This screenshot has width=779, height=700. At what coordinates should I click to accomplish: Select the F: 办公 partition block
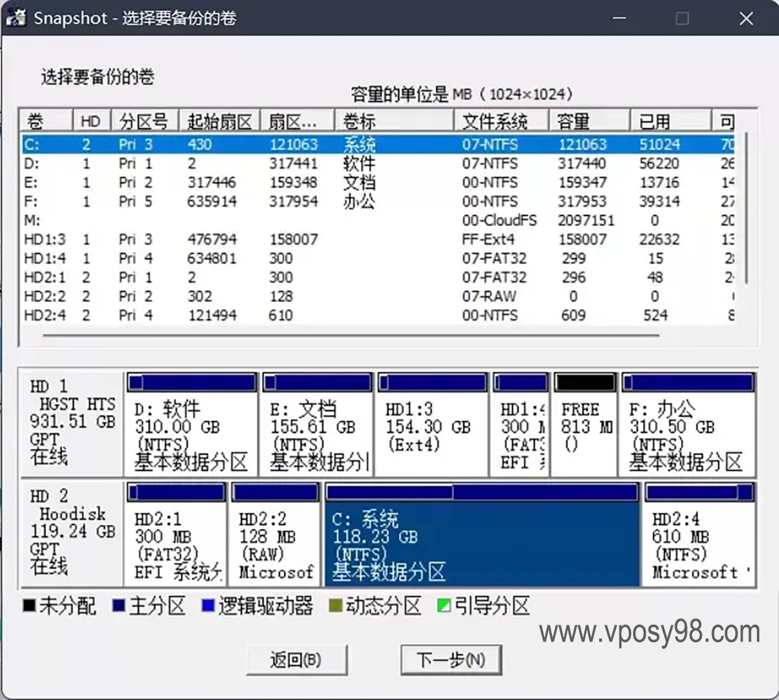point(687,425)
